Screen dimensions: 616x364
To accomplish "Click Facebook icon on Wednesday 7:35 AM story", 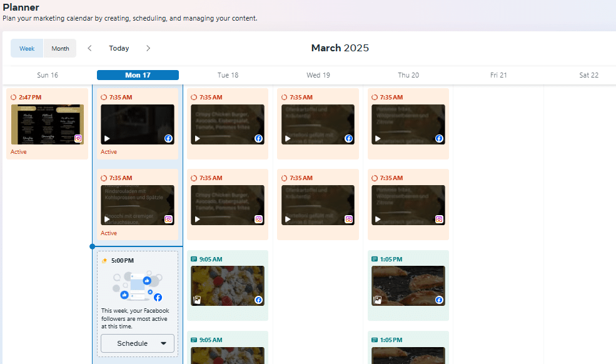I will tap(348, 138).
